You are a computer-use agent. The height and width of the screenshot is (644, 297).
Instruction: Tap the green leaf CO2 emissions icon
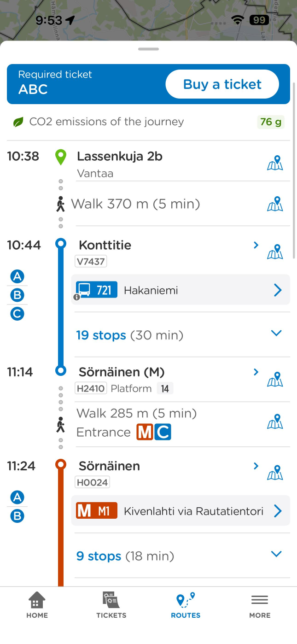pyautogui.click(x=18, y=122)
